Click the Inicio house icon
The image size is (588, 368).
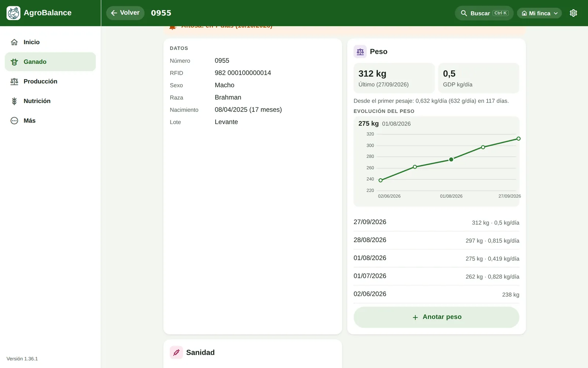(x=14, y=42)
